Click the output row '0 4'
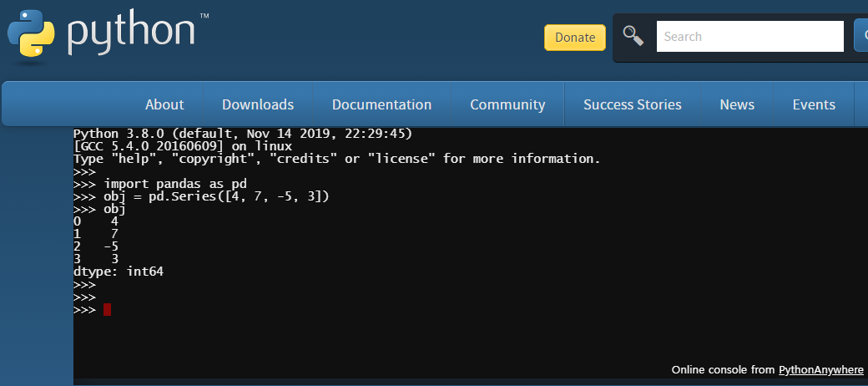 96,221
